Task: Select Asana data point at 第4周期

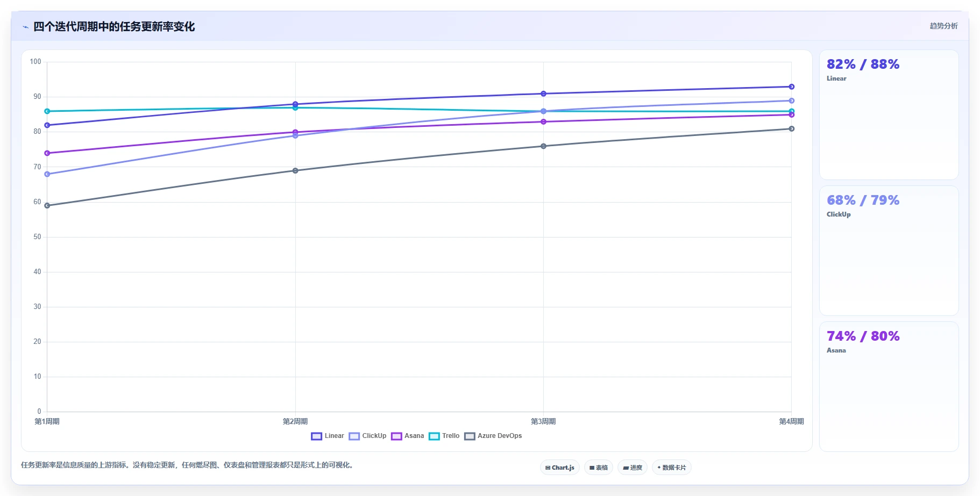Action: [792, 114]
